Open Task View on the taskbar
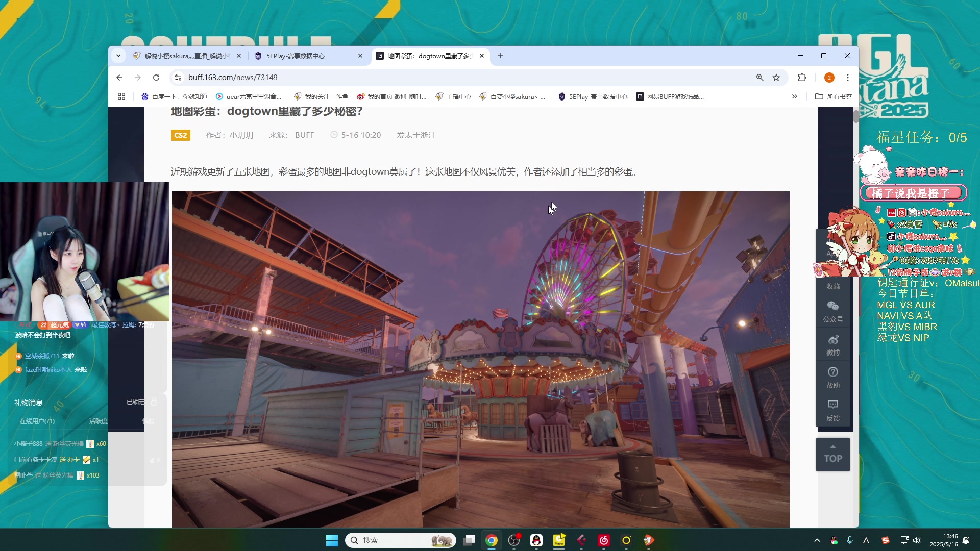 (x=469, y=540)
